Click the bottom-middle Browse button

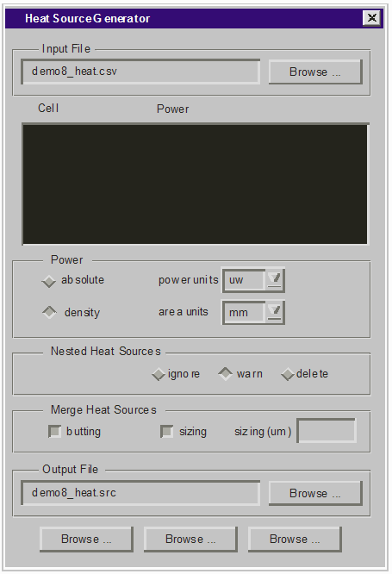[190, 540]
